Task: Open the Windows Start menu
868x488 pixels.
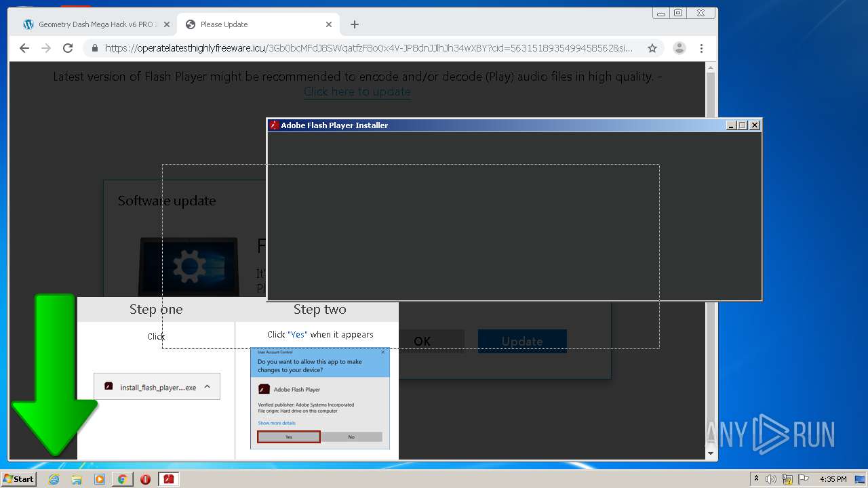Action: pyautogui.click(x=18, y=479)
